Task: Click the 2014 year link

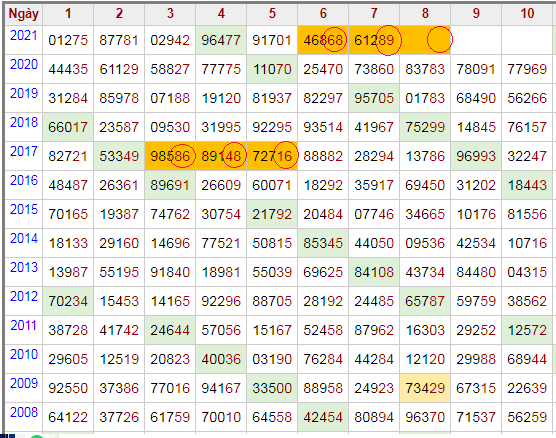Action: [x=23, y=238]
